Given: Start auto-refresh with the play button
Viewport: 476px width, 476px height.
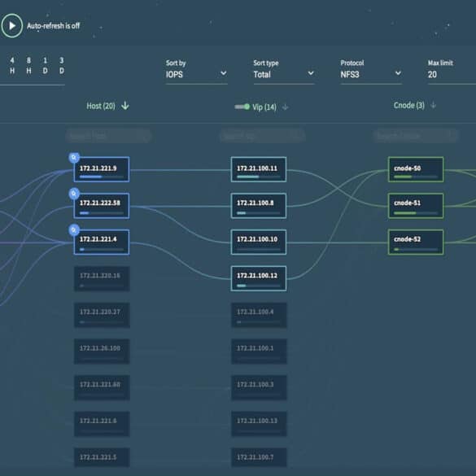Looking at the screenshot, I should tap(12, 26).
